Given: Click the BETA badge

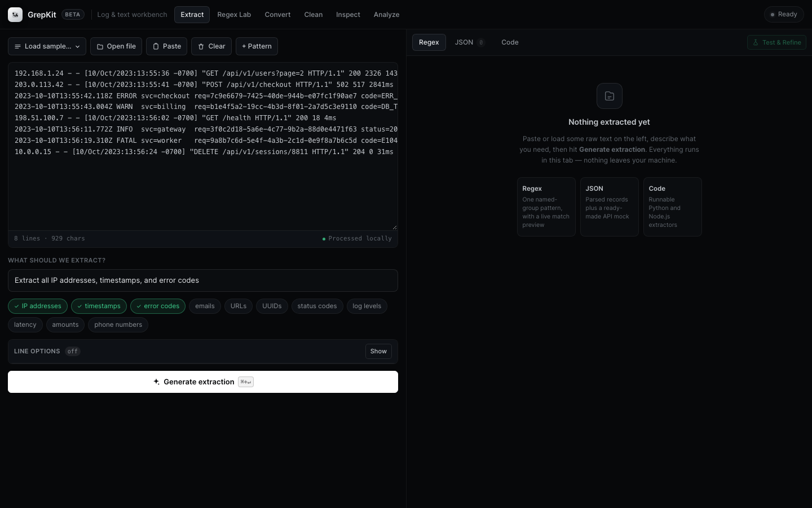Looking at the screenshot, I should click(x=73, y=15).
